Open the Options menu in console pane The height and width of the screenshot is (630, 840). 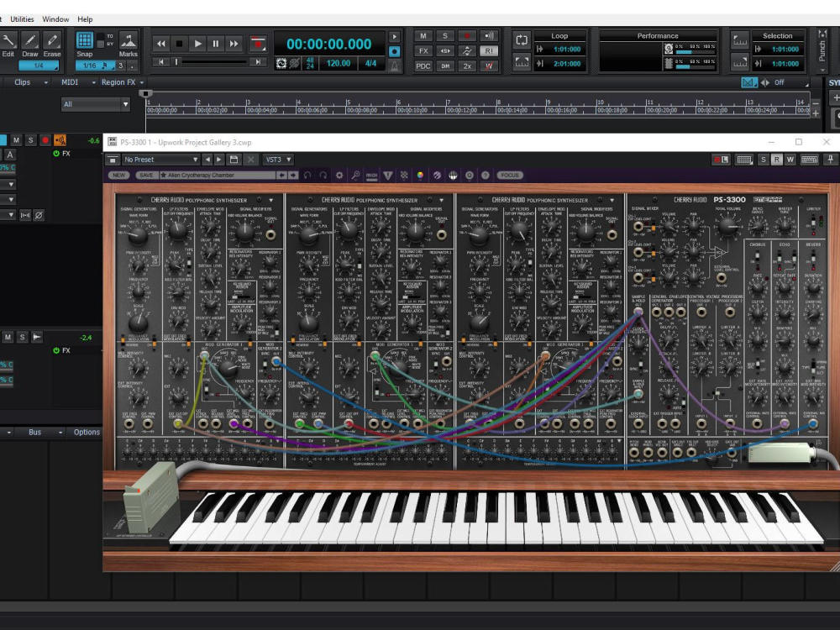click(87, 433)
